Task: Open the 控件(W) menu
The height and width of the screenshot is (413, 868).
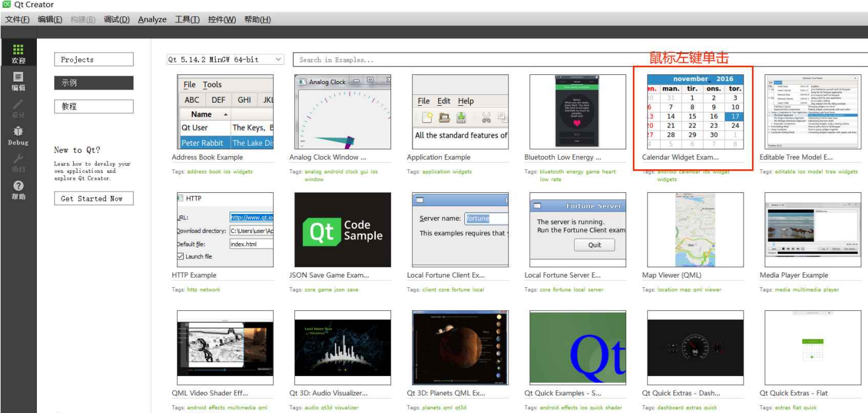Action: tap(222, 19)
